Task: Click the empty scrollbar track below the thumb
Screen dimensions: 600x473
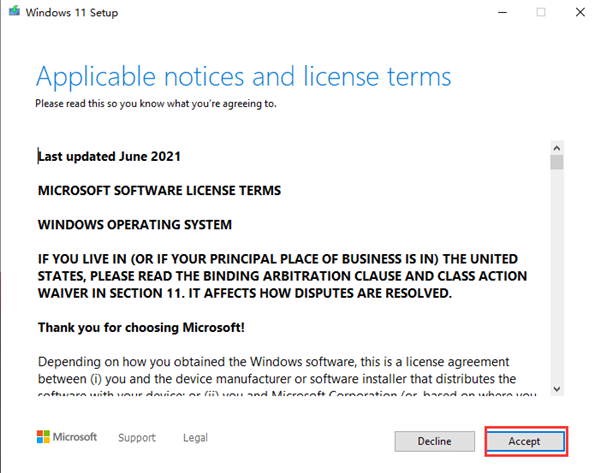Action: point(556,280)
